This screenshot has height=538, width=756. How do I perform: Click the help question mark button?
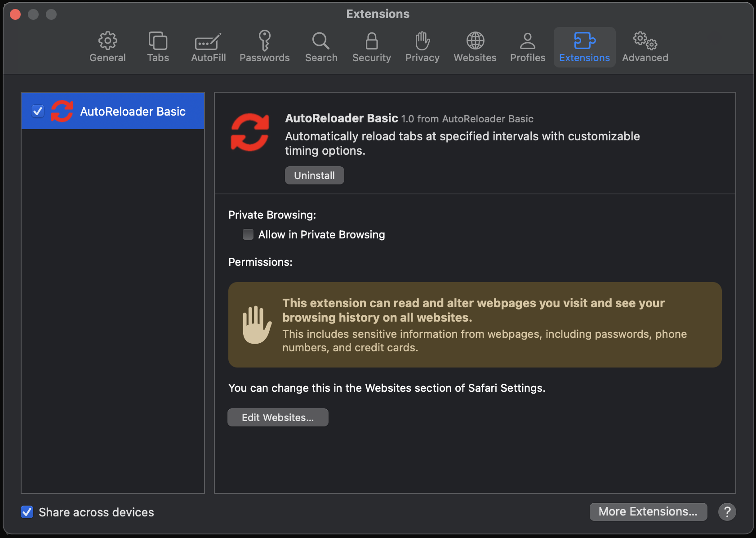click(727, 511)
